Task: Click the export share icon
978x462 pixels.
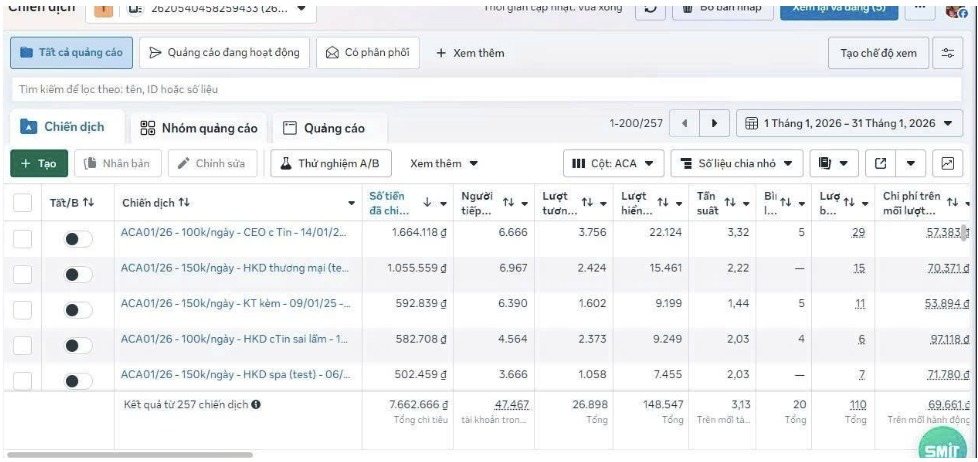Action: 881,163
